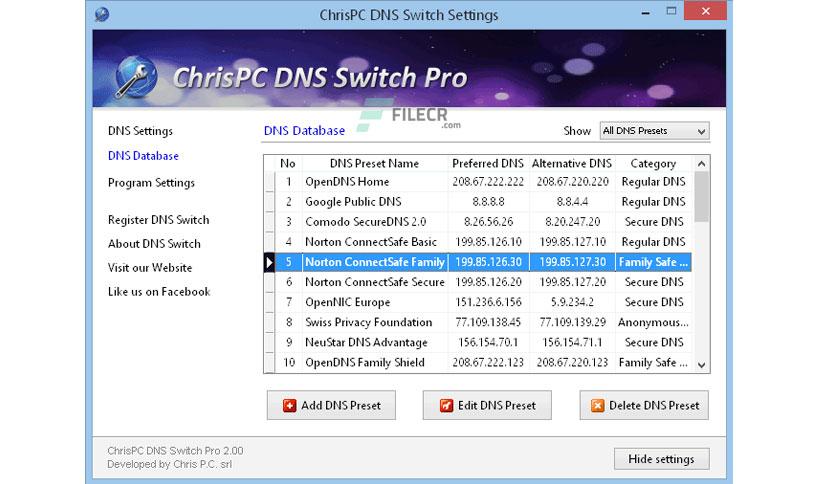Viewport: 836px width, 484px height.
Task: Switch to DNS Database section
Action: 143,156
